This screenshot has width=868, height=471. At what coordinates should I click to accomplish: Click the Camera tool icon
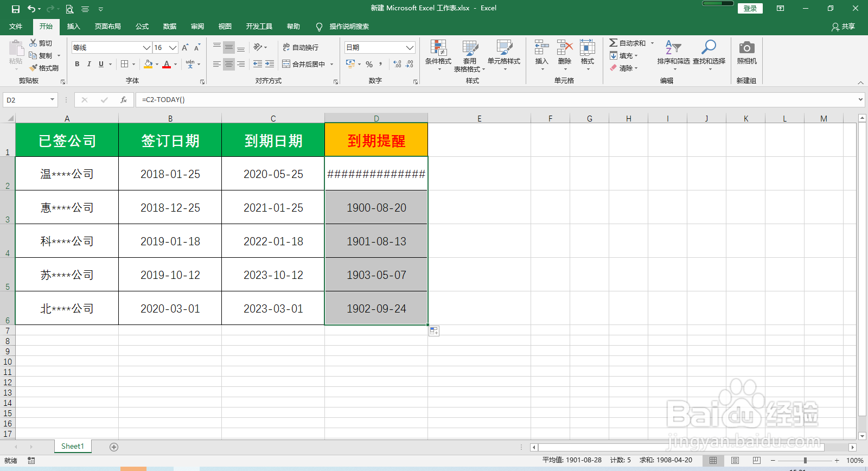coord(747,48)
